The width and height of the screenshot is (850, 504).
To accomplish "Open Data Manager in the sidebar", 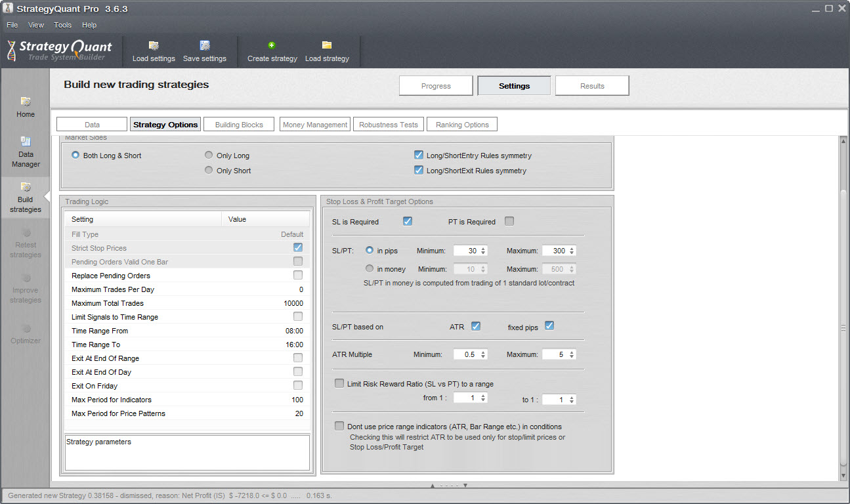I will click(x=26, y=152).
